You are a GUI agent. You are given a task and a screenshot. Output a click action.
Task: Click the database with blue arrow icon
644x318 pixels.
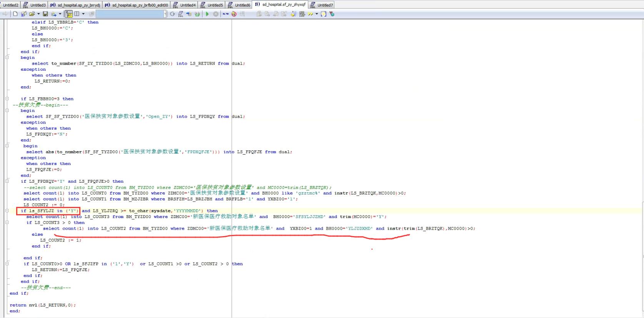[x=189, y=14]
